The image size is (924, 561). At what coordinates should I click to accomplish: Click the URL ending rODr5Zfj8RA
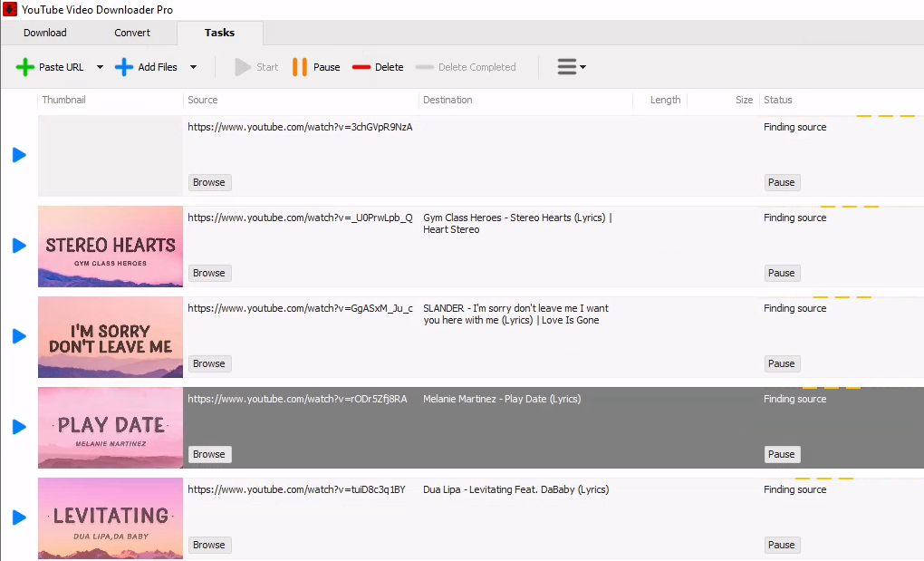pyautogui.click(x=297, y=400)
